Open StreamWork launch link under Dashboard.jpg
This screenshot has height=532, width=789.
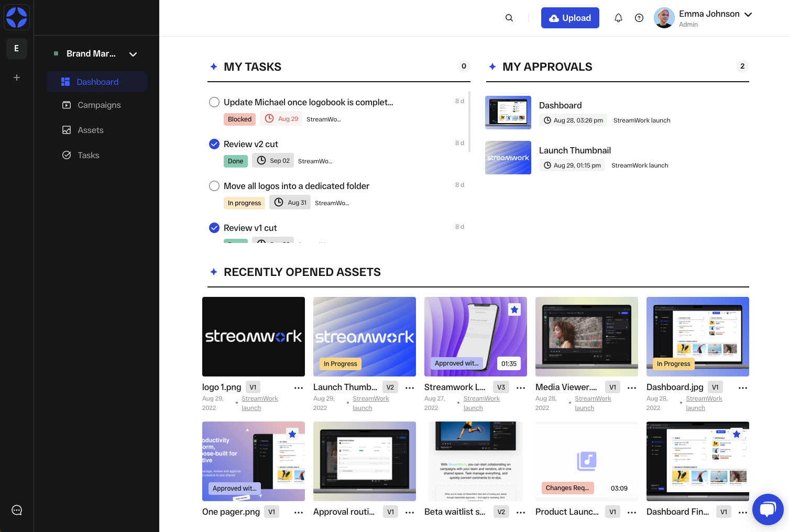tap(704, 403)
